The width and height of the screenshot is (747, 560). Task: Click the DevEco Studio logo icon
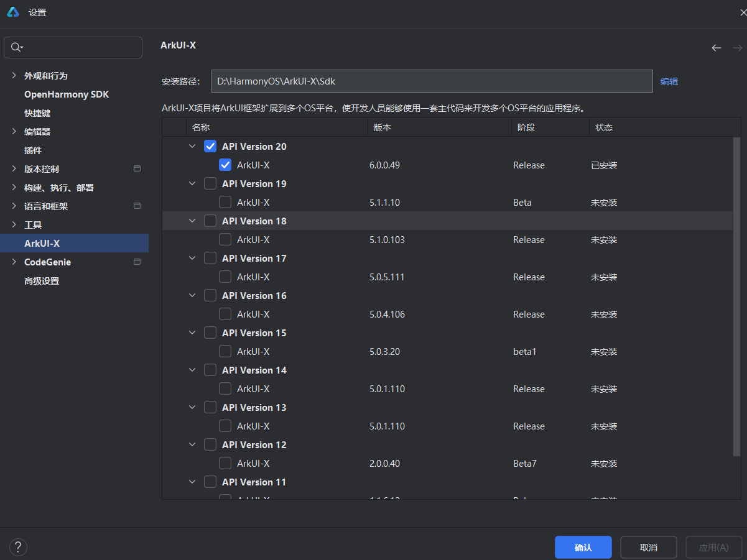pos(13,12)
